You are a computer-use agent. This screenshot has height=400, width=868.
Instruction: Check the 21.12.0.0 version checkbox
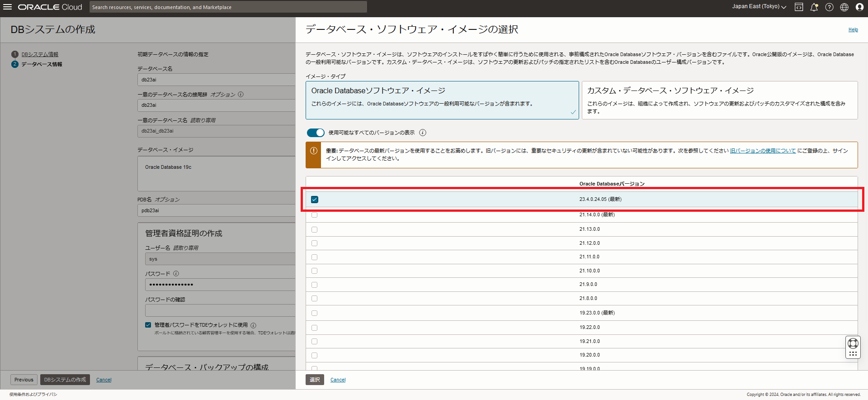(x=315, y=243)
